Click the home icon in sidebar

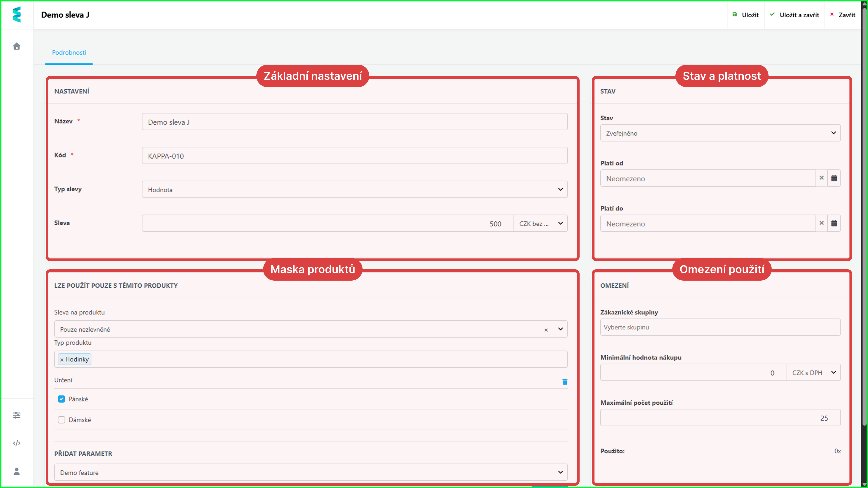17,46
